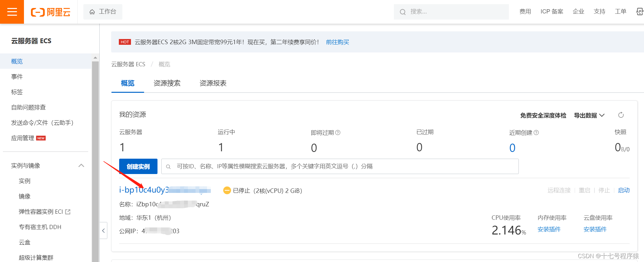This screenshot has width=644, height=262.
Task: Click the NEW badge beside 应用管理
Action: pos(41,138)
